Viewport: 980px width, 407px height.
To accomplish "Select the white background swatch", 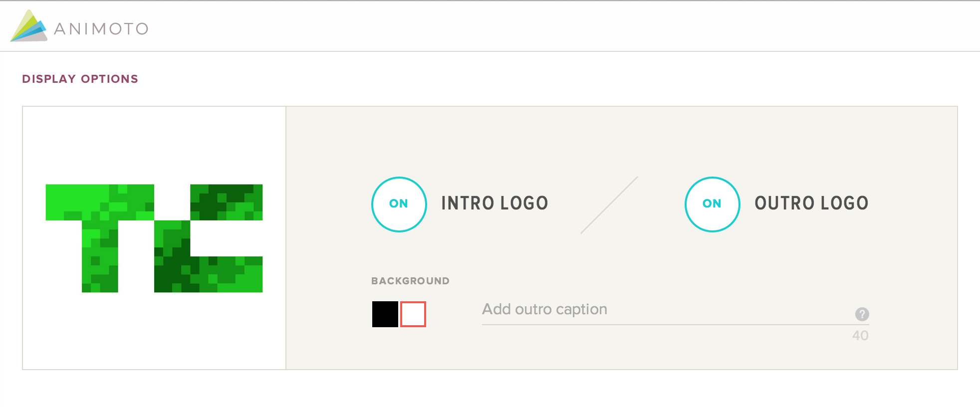I will point(413,314).
